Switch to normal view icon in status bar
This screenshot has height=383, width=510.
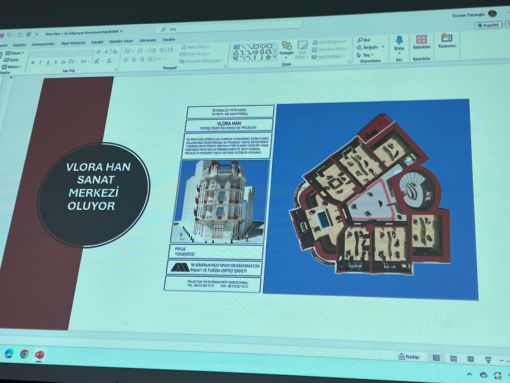point(436,358)
